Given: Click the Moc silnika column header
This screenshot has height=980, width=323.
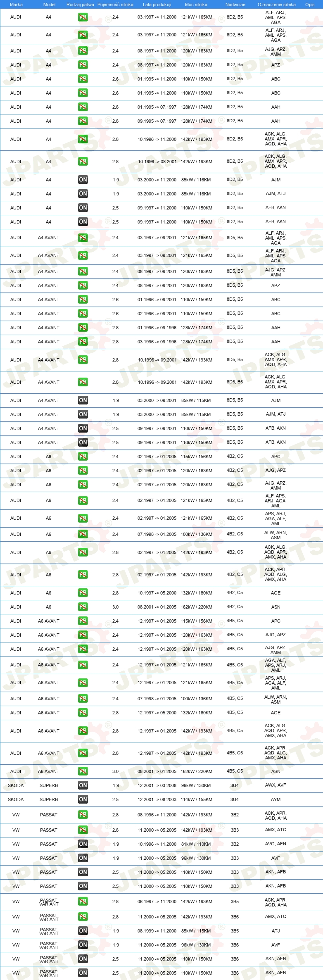Looking at the screenshot, I should click(x=196, y=5).
